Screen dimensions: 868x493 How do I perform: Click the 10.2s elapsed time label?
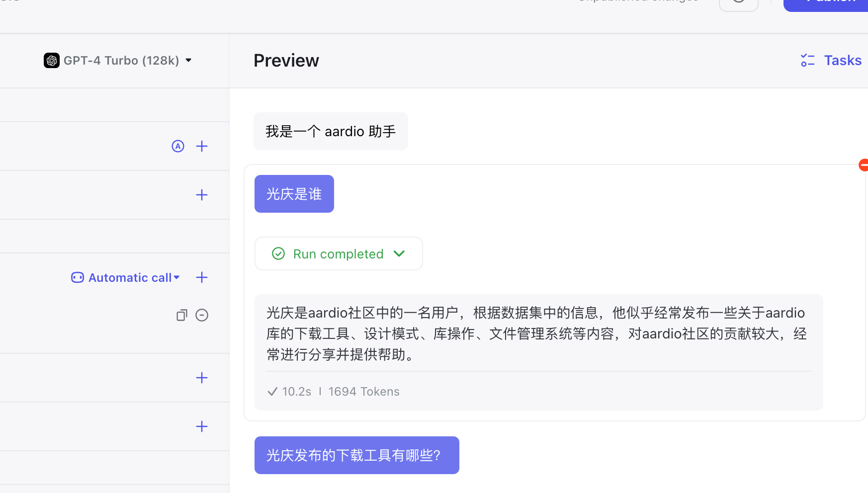click(297, 392)
